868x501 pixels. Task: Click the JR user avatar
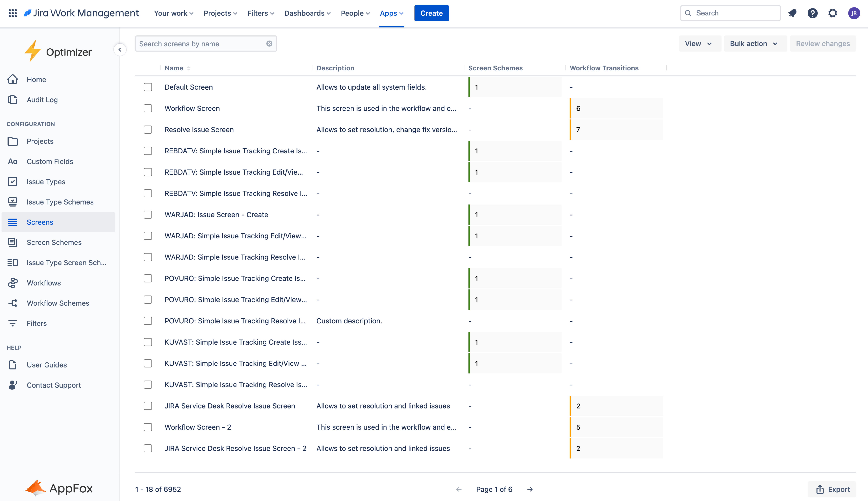point(854,13)
